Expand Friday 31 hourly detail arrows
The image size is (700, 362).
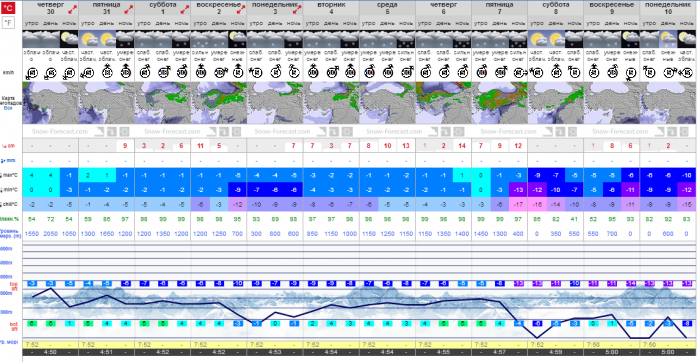tap(129, 8)
